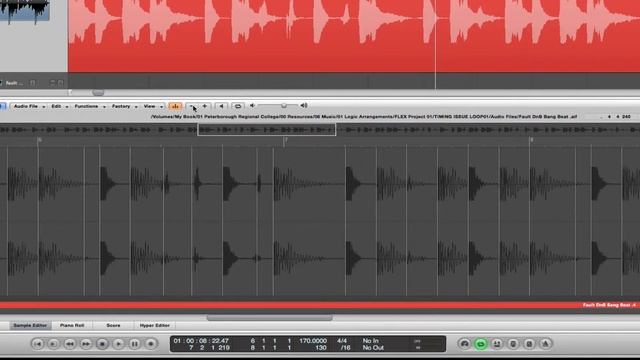This screenshot has width=640, height=360.
Task: Click the minus button to decrease transients
Action: pos(191,106)
